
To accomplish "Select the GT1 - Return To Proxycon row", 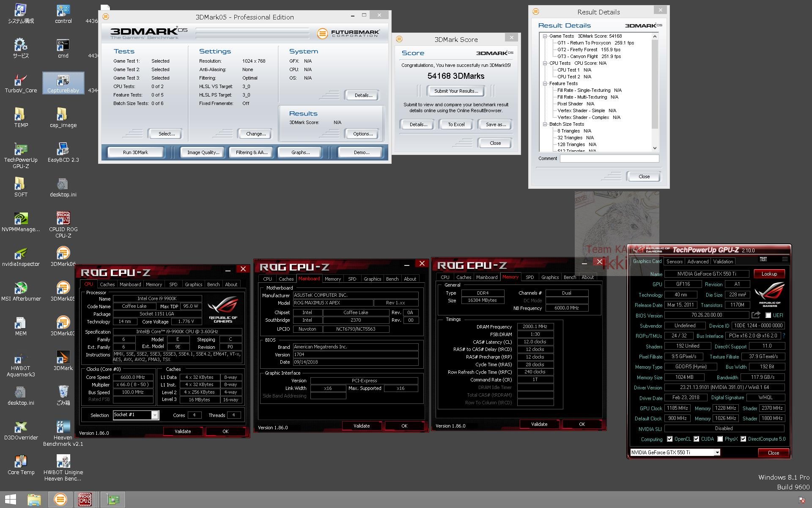I will (595, 43).
